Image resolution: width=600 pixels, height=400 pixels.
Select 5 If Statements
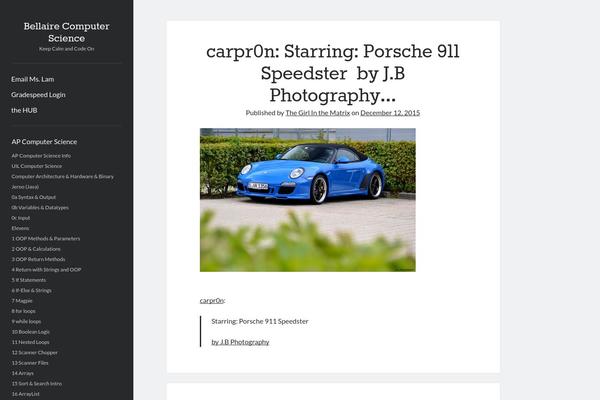coord(28,280)
